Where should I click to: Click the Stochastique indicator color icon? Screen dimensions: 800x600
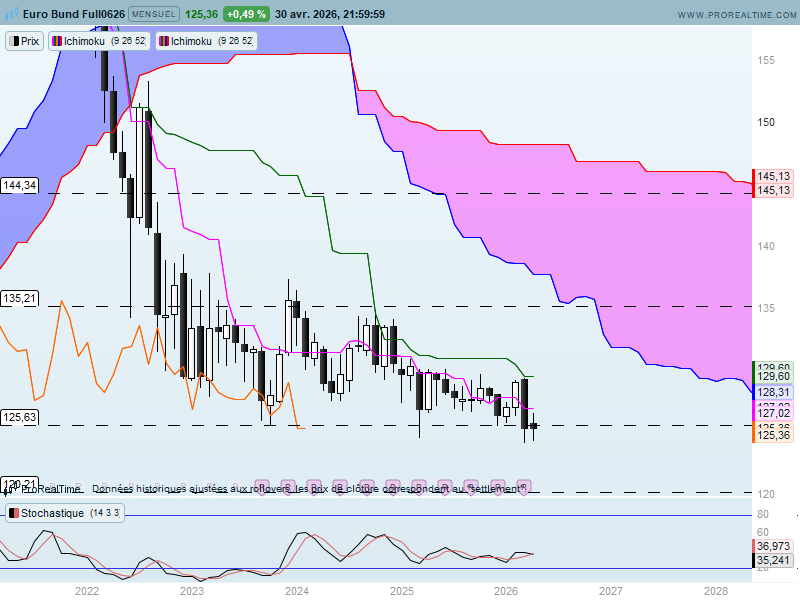[x=14, y=513]
